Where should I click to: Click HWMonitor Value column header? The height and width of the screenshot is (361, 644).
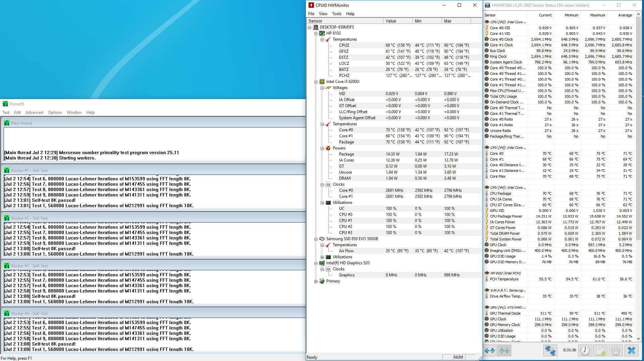point(398,21)
